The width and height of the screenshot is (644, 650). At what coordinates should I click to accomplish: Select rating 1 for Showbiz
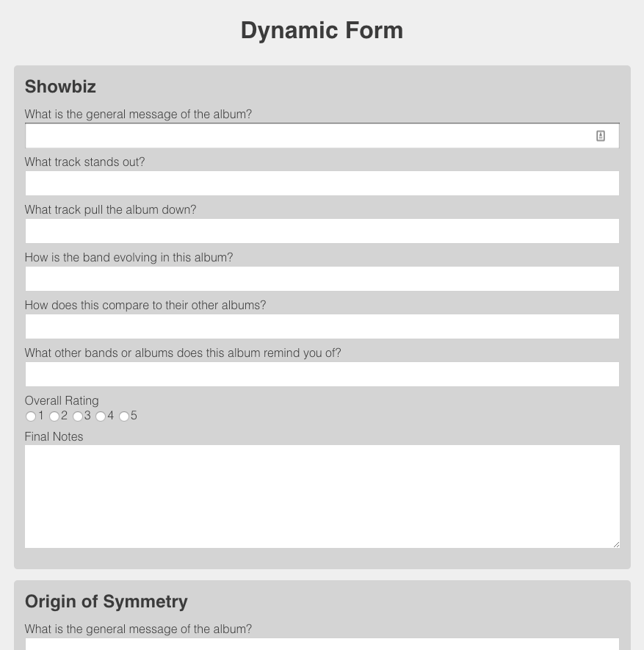point(31,416)
